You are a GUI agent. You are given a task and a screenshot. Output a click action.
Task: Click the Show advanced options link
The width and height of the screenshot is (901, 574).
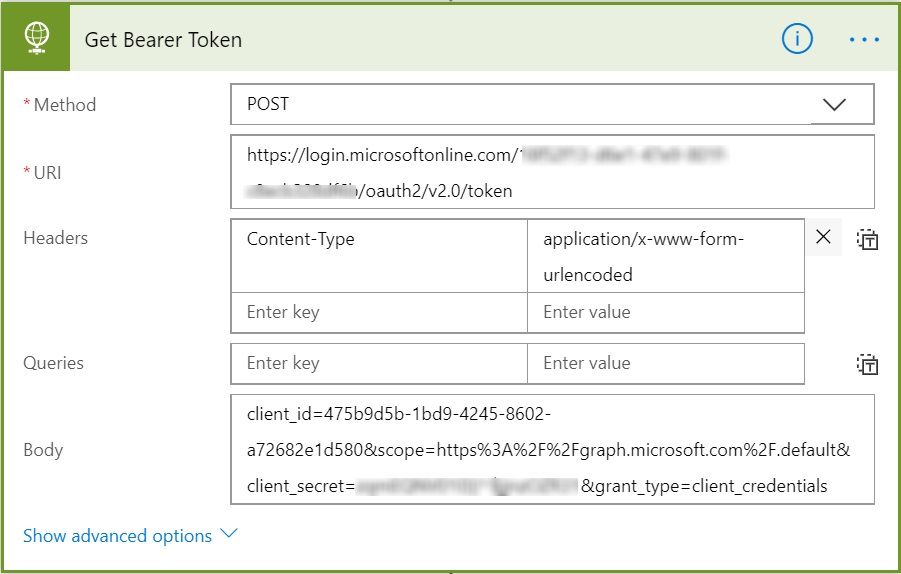[117, 536]
